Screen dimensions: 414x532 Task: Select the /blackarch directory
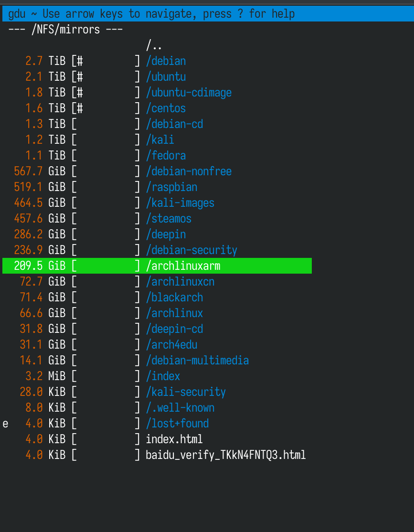tap(174, 298)
